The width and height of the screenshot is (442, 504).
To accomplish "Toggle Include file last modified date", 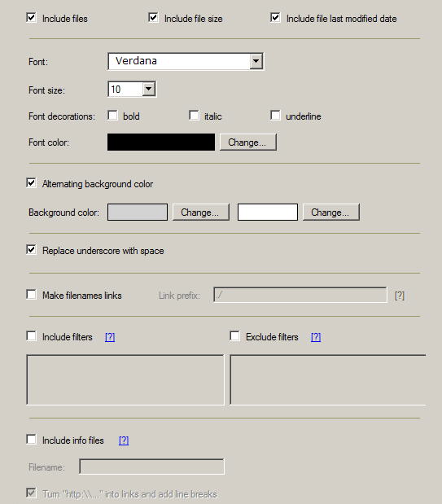I will (x=275, y=17).
